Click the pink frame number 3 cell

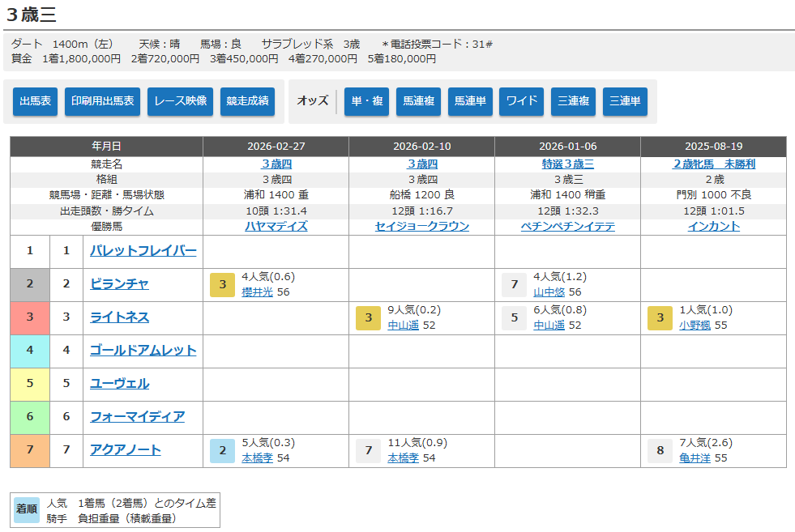point(30,317)
